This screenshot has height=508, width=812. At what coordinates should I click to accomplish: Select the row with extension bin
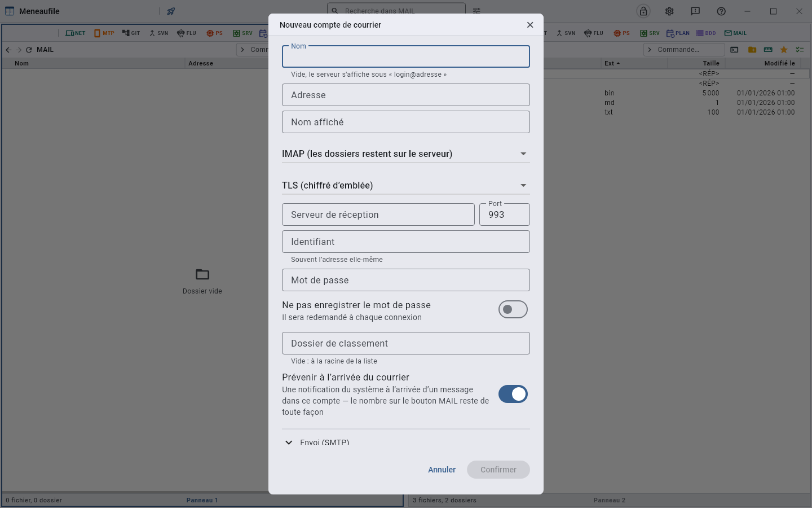609,93
